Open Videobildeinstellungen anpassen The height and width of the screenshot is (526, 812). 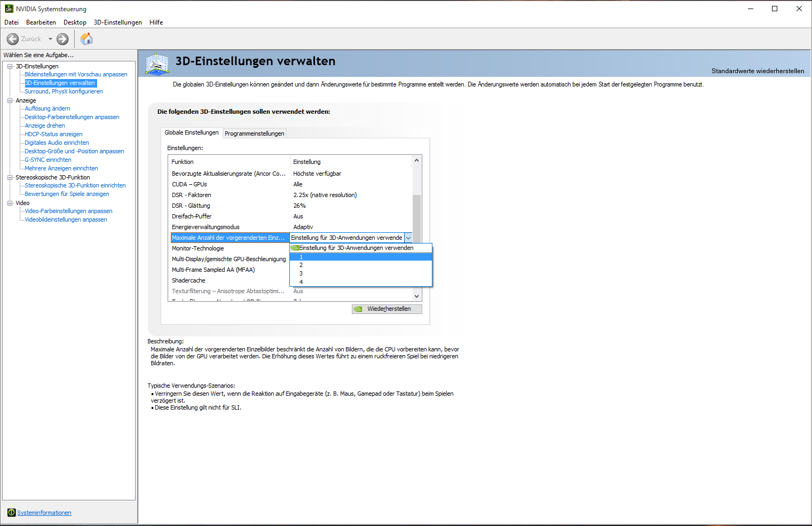66,219
